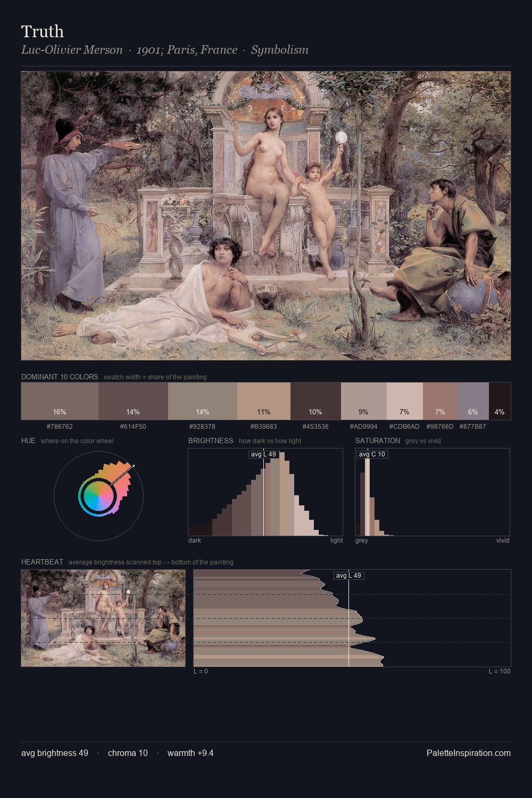The width and height of the screenshot is (532, 798).
Task: Click the 'grey vs vivid' caption
Action: click(423, 441)
